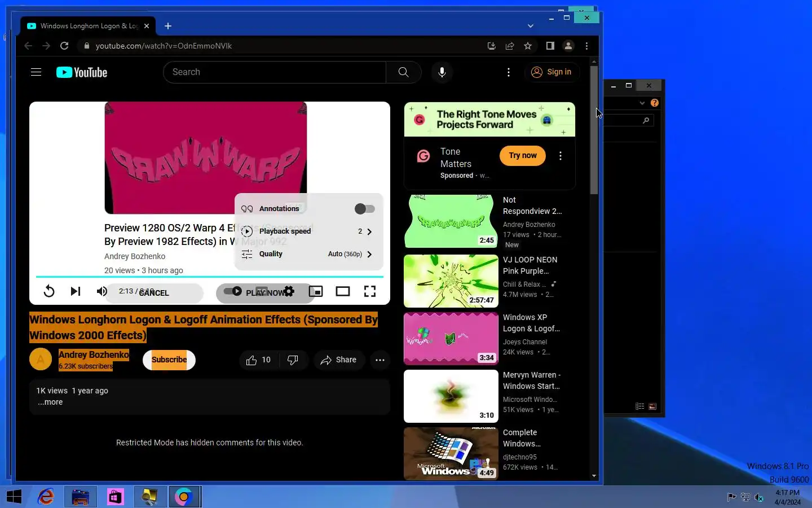Screen dimensions: 812x508
Task: Close the player settings via the gear icon
Action: coord(289,291)
